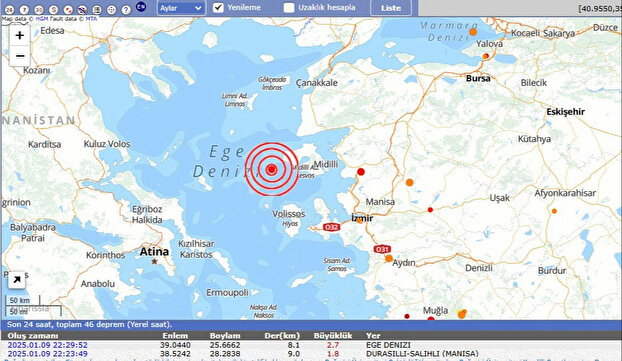Viewport: 622px width, 361px height.
Task: Open the 2025.01.09 22:29:52 earthquake entry
Action: point(48,345)
